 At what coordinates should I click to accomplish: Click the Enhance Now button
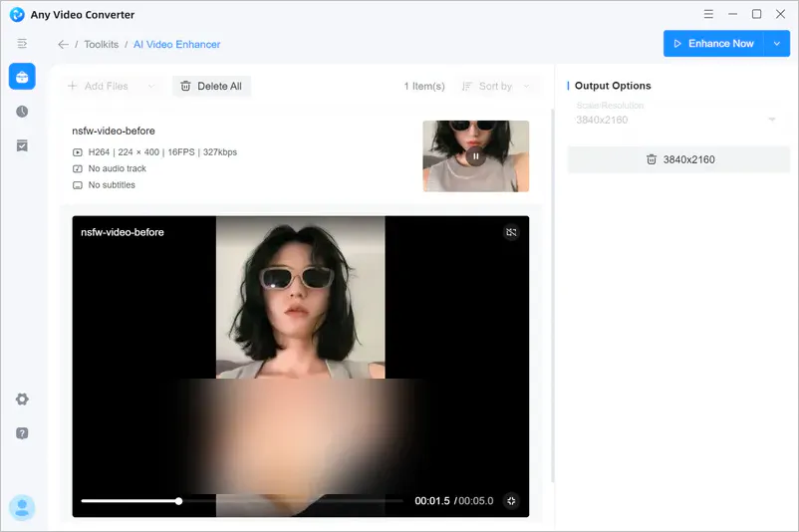coord(713,44)
